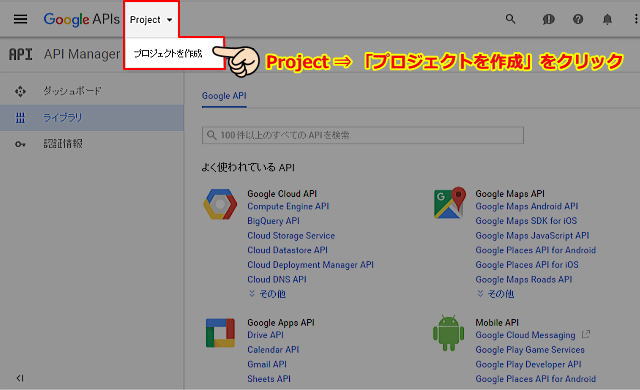Open the hamburger navigation menu

pyautogui.click(x=20, y=19)
